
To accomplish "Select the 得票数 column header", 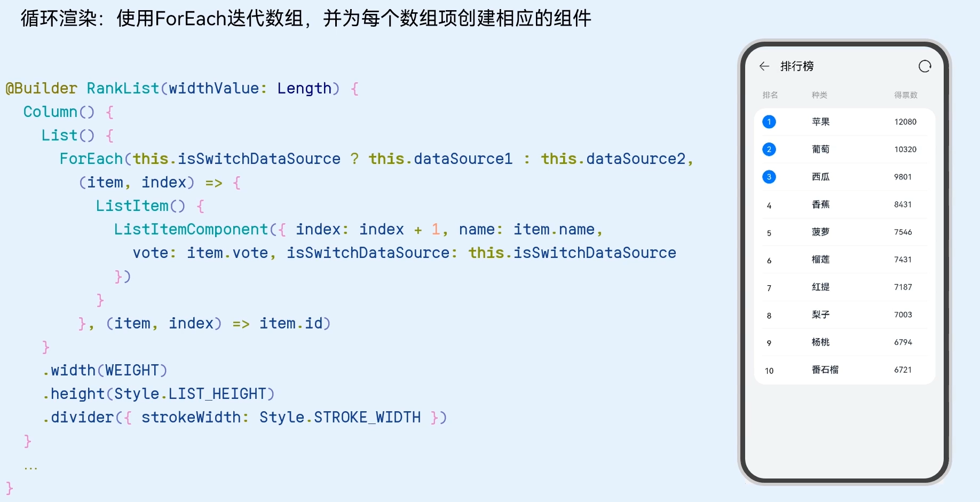I will 906,95.
